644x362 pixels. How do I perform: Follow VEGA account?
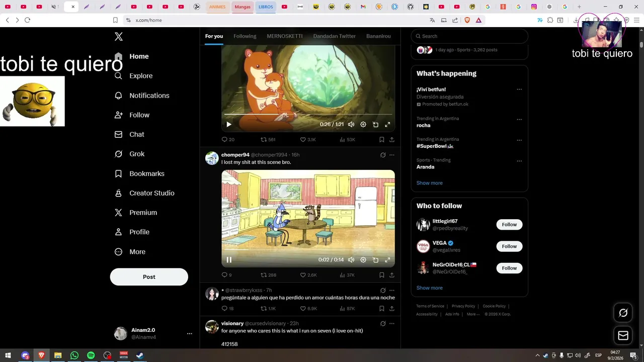[509, 246]
